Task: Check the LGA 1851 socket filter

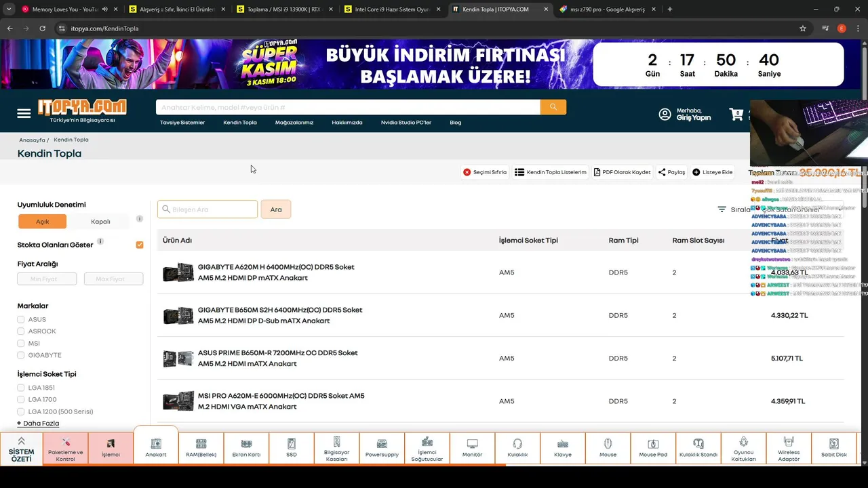Action: [21, 388]
